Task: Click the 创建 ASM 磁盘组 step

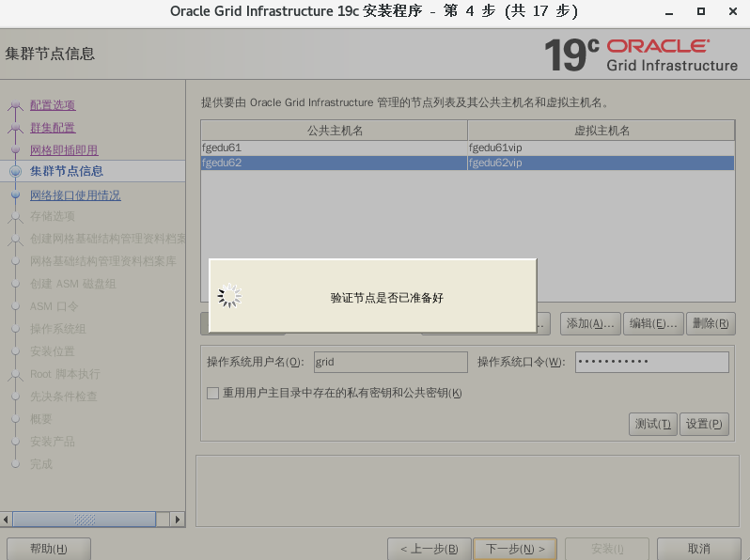Action: click(72, 284)
